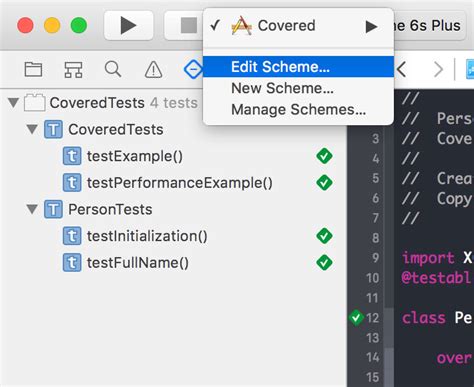Image resolution: width=474 pixels, height=387 pixels.
Task: Click the testExample() passed status diamond
Action: pyautogui.click(x=324, y=156)
